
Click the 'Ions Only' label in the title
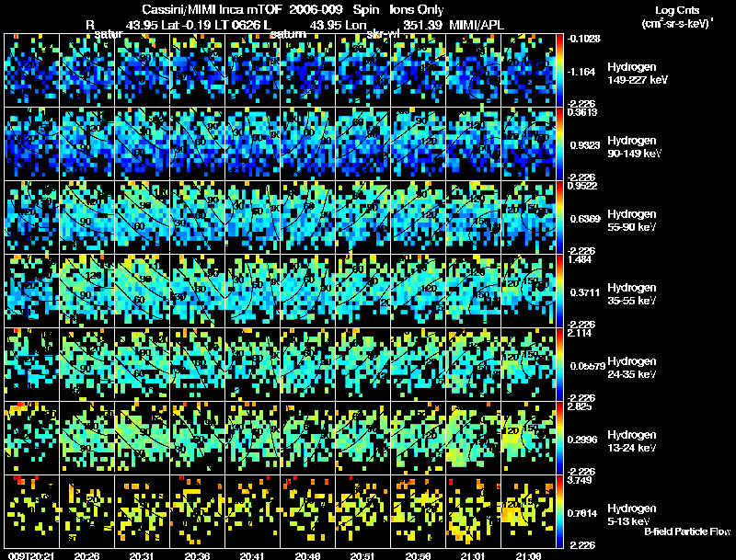click(x=417, y=10)
